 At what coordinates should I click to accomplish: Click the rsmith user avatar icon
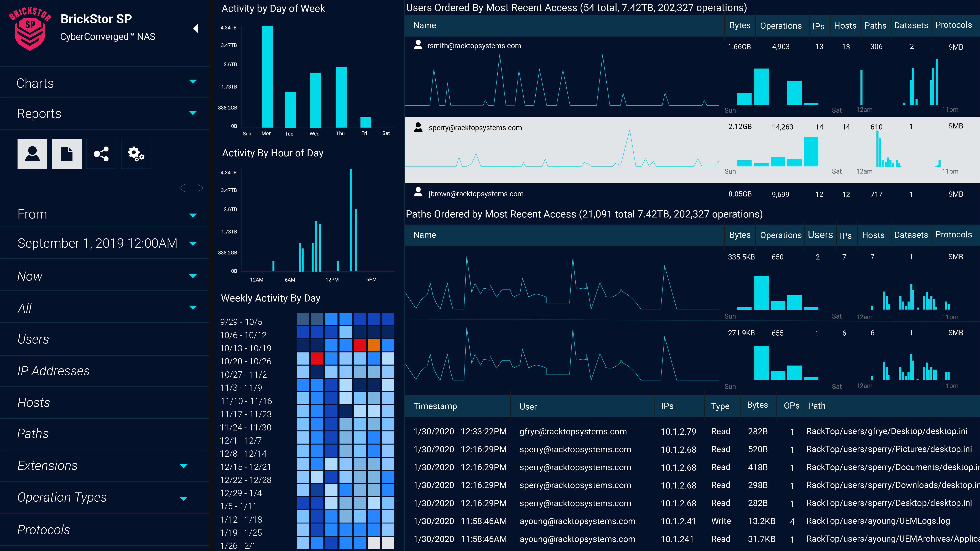(x=418, y=45)
